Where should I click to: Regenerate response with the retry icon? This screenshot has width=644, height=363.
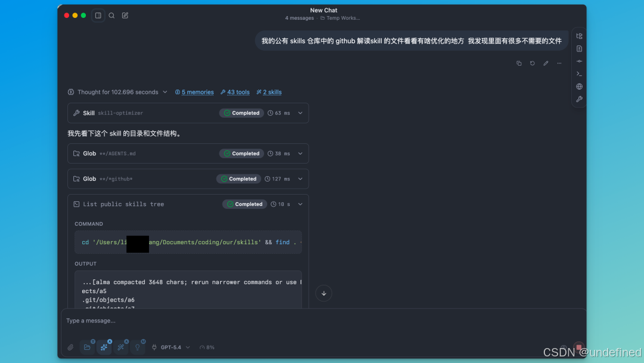pos(532,63)
